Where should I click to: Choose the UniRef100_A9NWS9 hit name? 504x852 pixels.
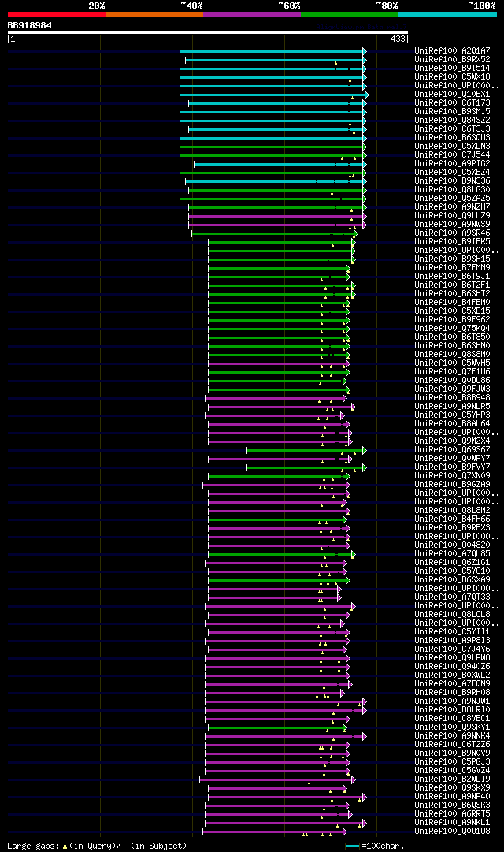(452, 225)
